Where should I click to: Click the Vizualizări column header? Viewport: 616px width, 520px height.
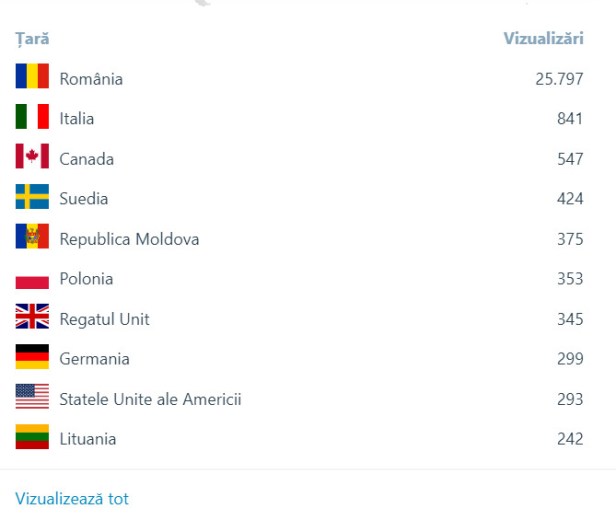pos(543,39)
